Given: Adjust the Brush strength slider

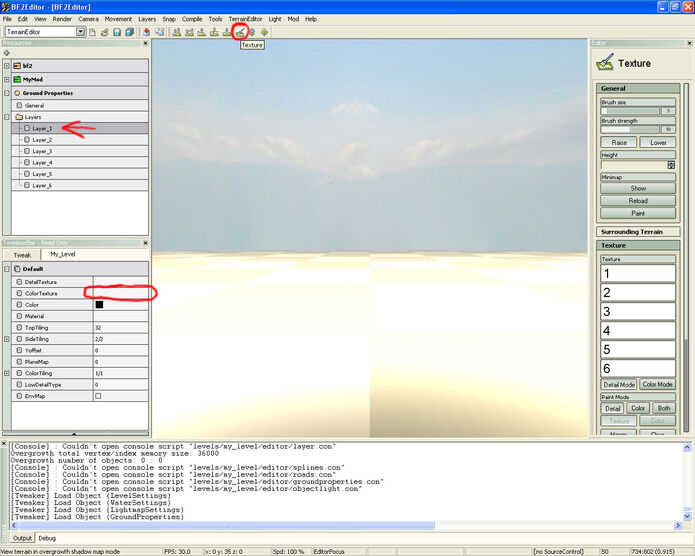Looking at the screenshot, I should point(631,129).
